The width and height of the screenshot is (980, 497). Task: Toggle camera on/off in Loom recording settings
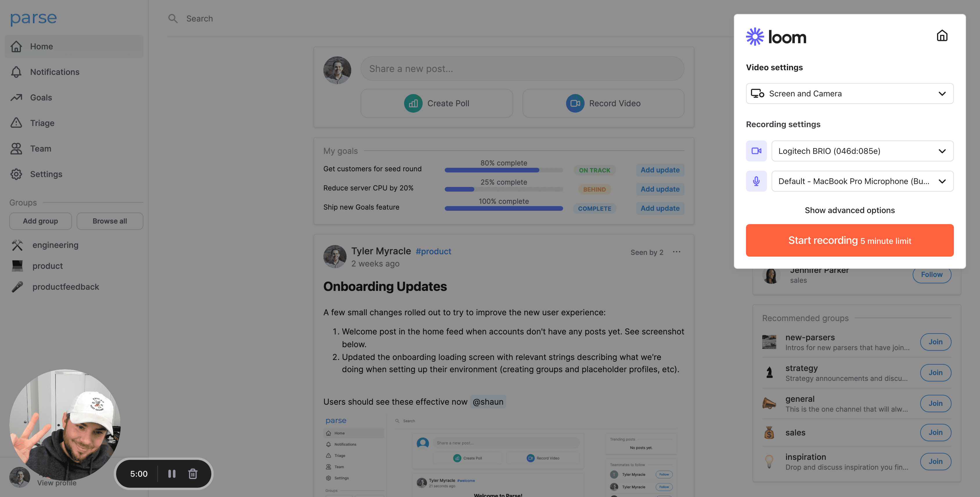click(756, 151)
